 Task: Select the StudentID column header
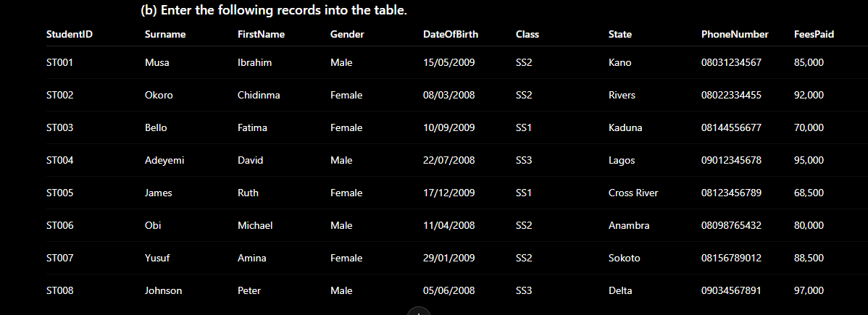pyautogui.click(x=70, y=34)
